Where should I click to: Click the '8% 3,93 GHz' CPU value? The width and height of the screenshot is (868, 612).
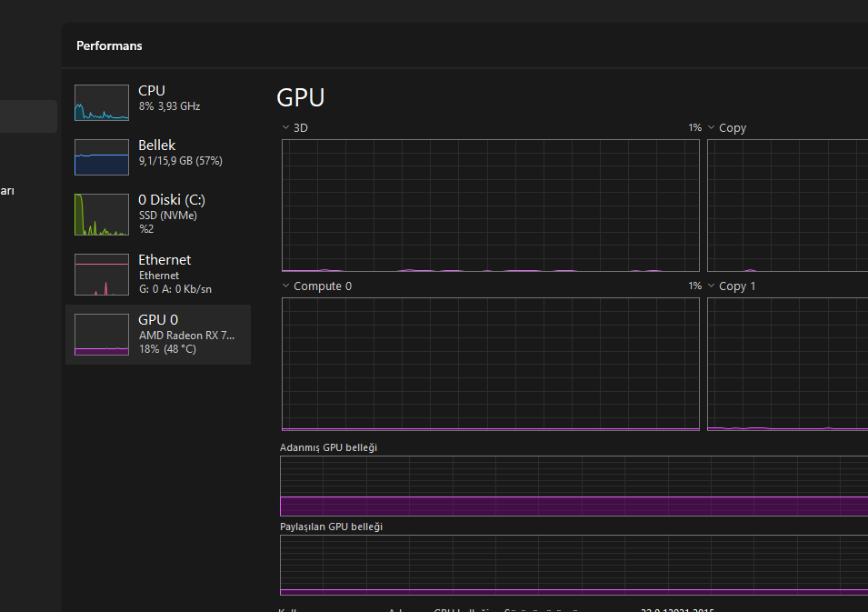[x=169, y=106]
